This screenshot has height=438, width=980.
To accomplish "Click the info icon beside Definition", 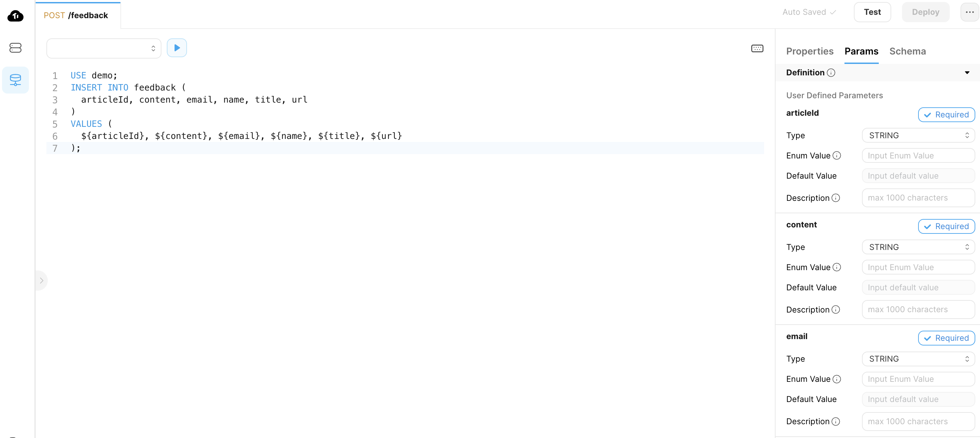I will point(831,73).
